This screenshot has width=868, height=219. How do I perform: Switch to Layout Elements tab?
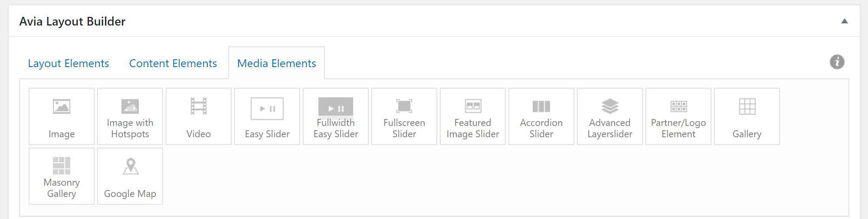(69, 64)
